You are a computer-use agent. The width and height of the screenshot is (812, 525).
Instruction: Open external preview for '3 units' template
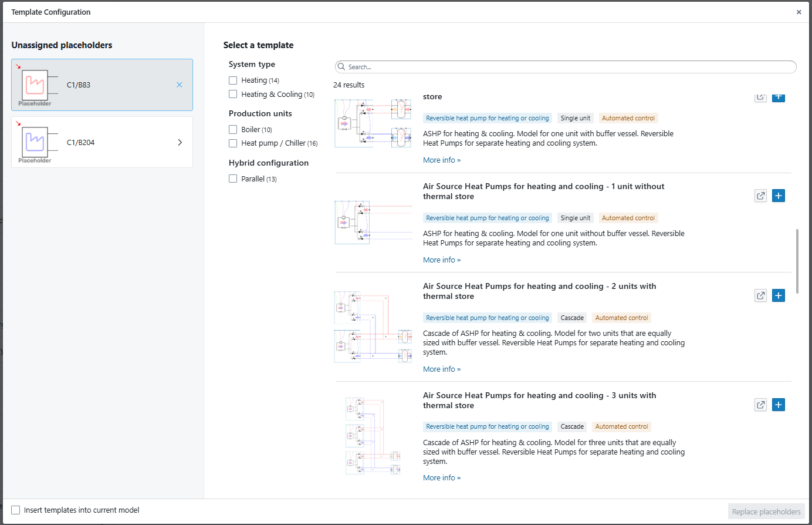[760, 405]
